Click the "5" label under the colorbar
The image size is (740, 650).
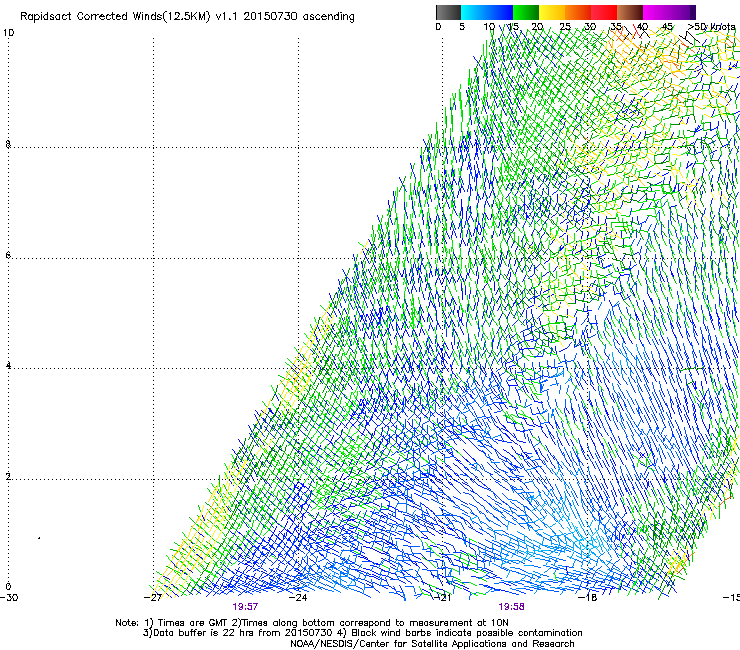462,27
